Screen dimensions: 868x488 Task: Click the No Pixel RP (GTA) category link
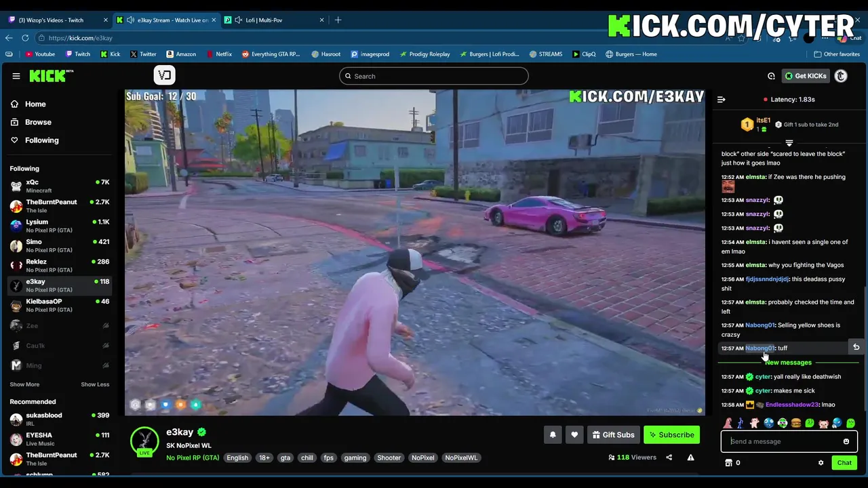(x=193, y=457)
